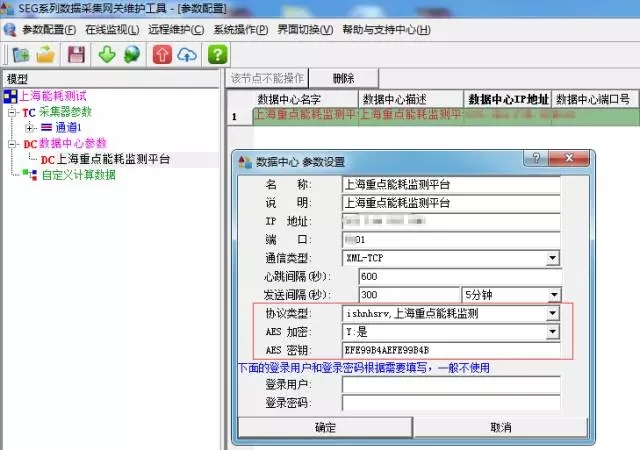Click the dialog's question mark help button

coord(536,158)
